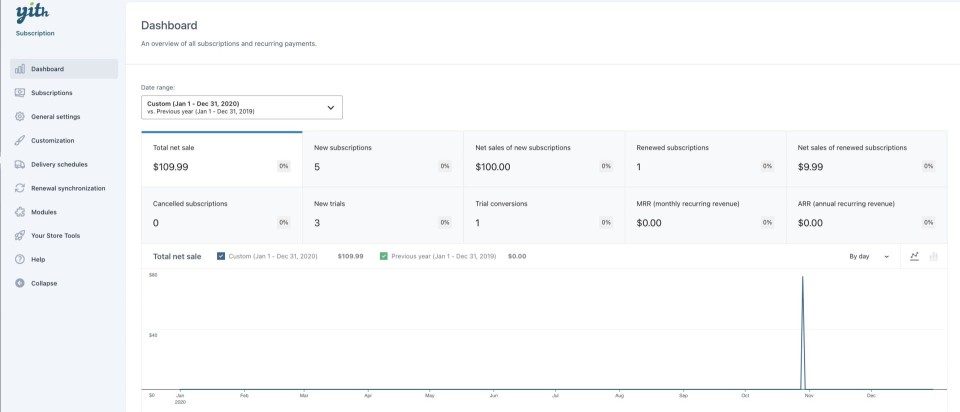
Task: Select the Customization brush icon
Action: click(20, 141)
